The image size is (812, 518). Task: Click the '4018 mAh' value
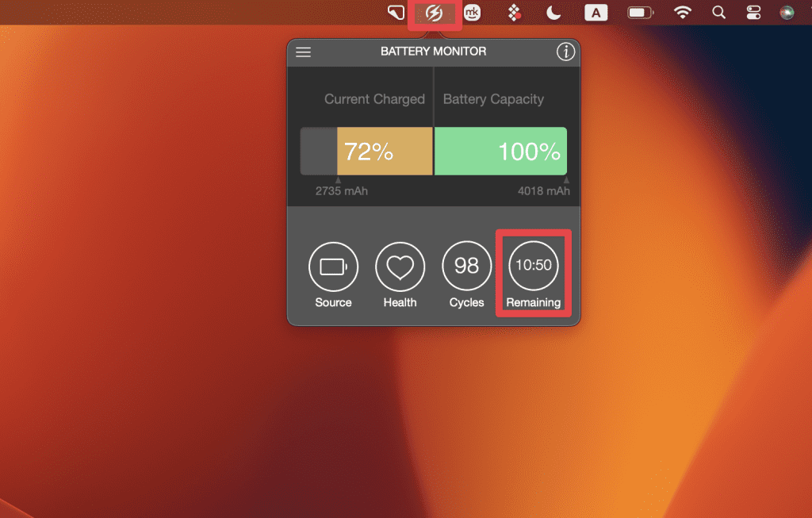544,191
